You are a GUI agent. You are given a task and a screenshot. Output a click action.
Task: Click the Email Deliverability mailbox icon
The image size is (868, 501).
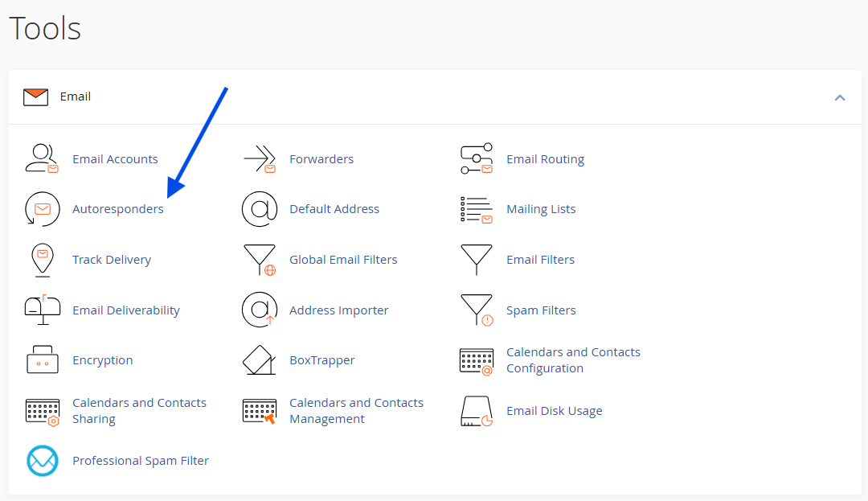42,310
